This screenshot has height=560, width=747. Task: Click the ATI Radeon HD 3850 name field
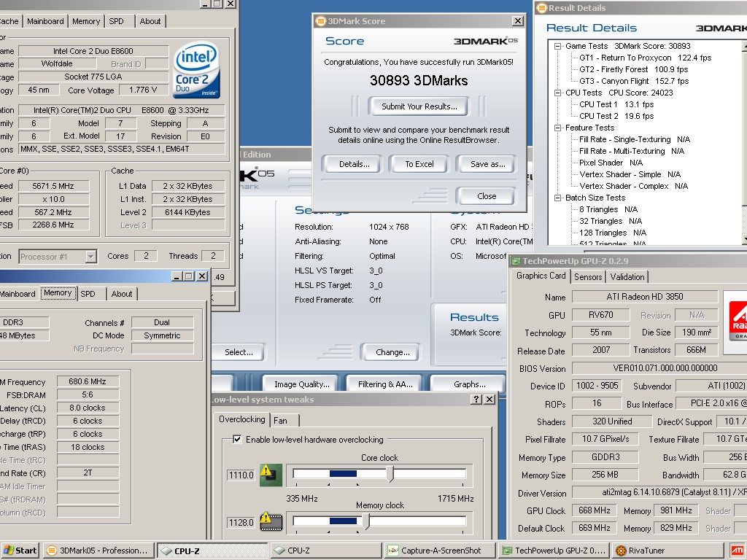[645, 297]
